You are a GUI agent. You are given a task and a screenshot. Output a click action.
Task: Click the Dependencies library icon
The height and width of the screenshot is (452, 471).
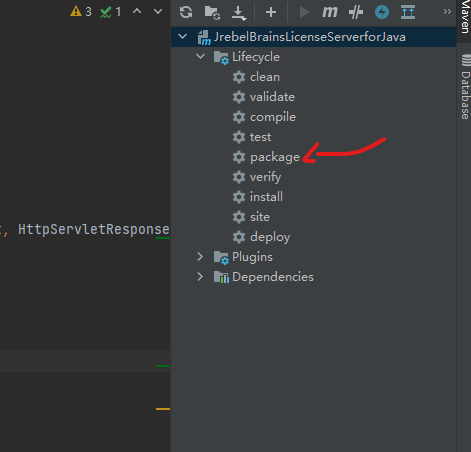[221, 277]
